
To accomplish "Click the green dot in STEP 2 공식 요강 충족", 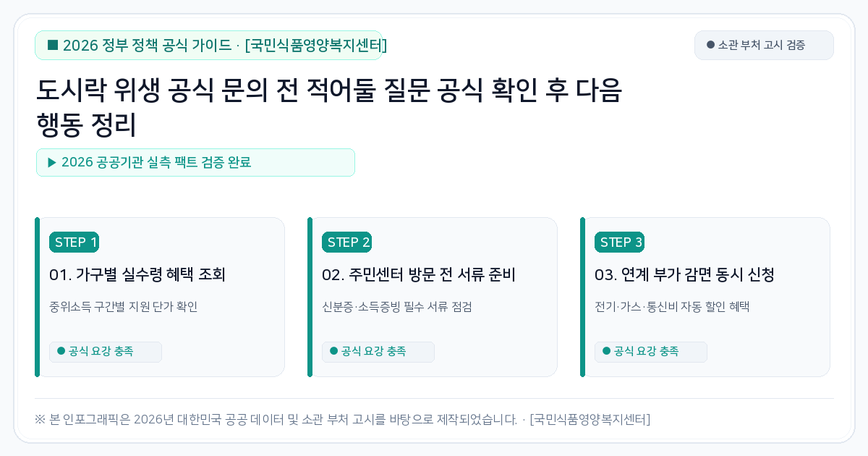I will click(333, 351).
